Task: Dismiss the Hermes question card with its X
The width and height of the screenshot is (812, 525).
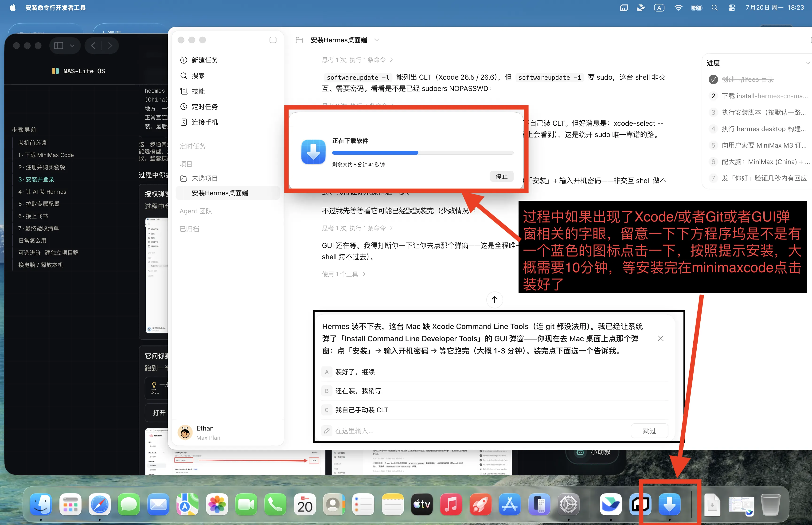Action: point(660,338)
